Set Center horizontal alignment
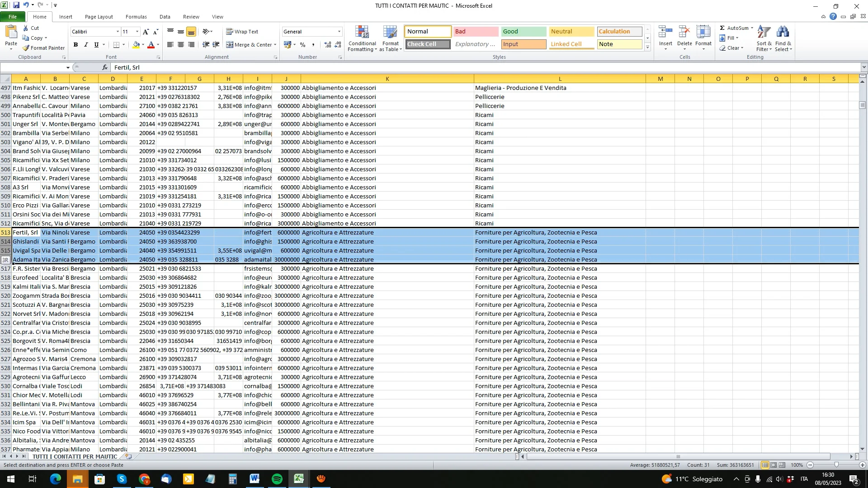Viewport: 868px width, 488px height. pyautogui.click(x=181, y=45)
